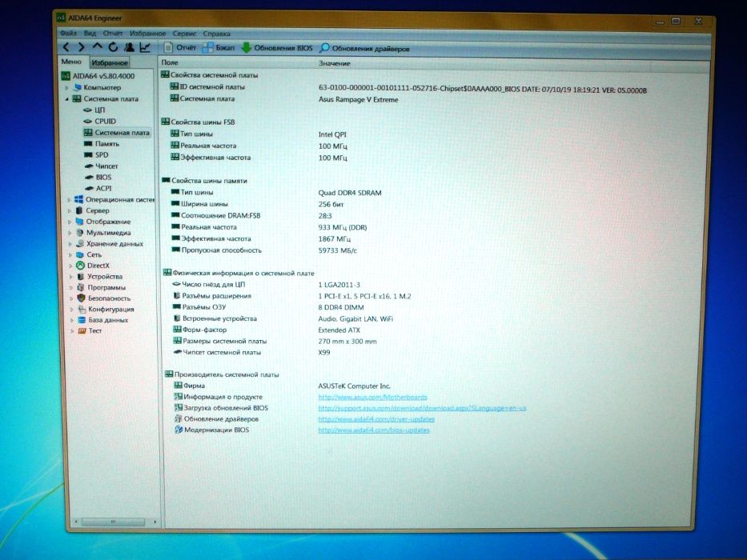
Task: Click the Forward navigation arrow
Action: (x=81, y=47)
